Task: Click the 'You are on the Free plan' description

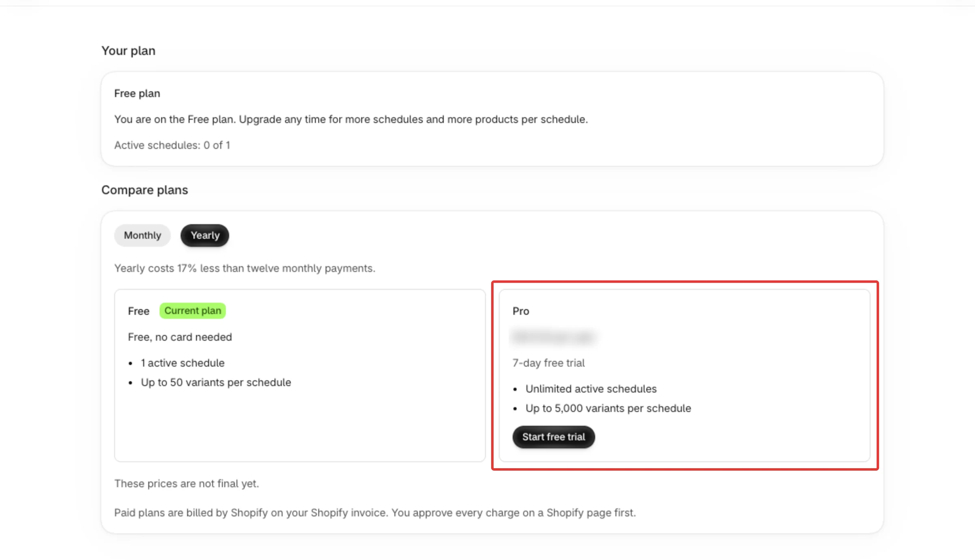Action: point(351,119)
